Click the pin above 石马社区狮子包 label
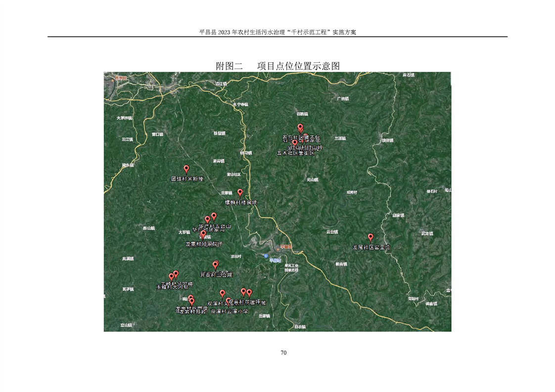The image size is (555, 392). pyautogui.click(x=300, y=128)
